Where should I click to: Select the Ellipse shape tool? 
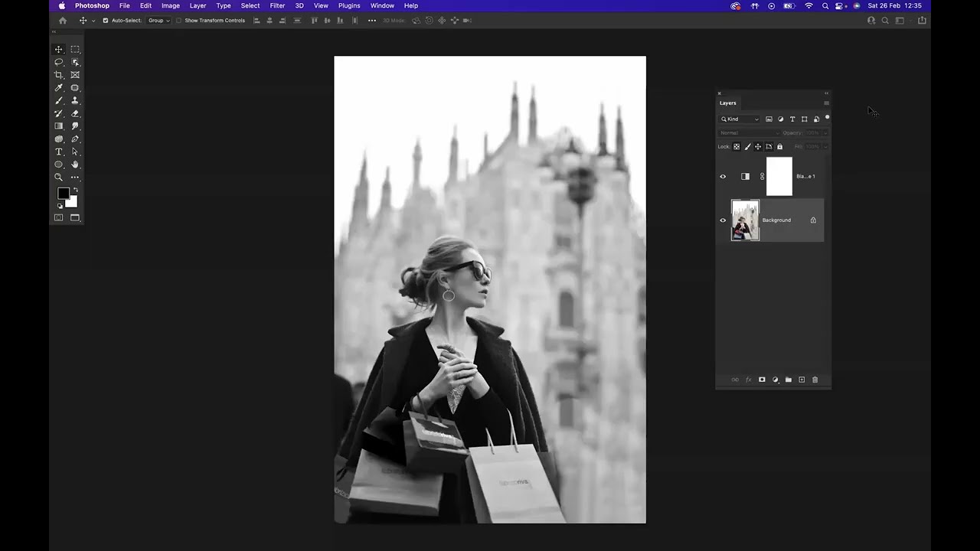[x=58, y=165]
